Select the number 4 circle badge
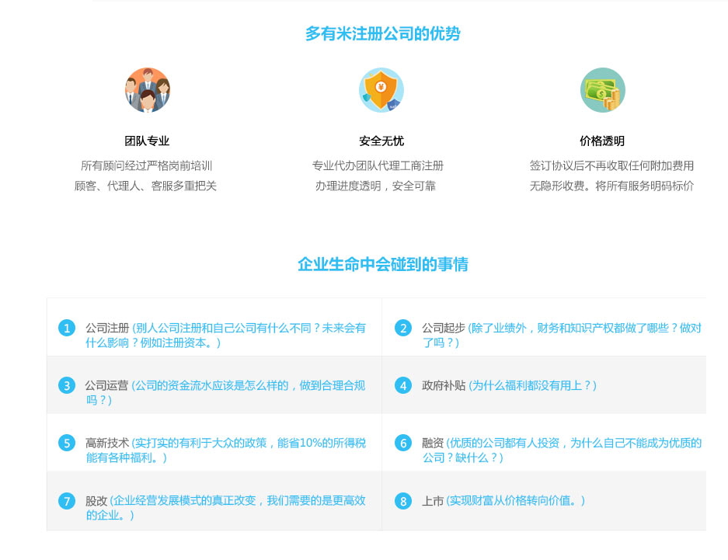Image resolution: width=728 pixels, height=560 pixels. coord(403,385)
